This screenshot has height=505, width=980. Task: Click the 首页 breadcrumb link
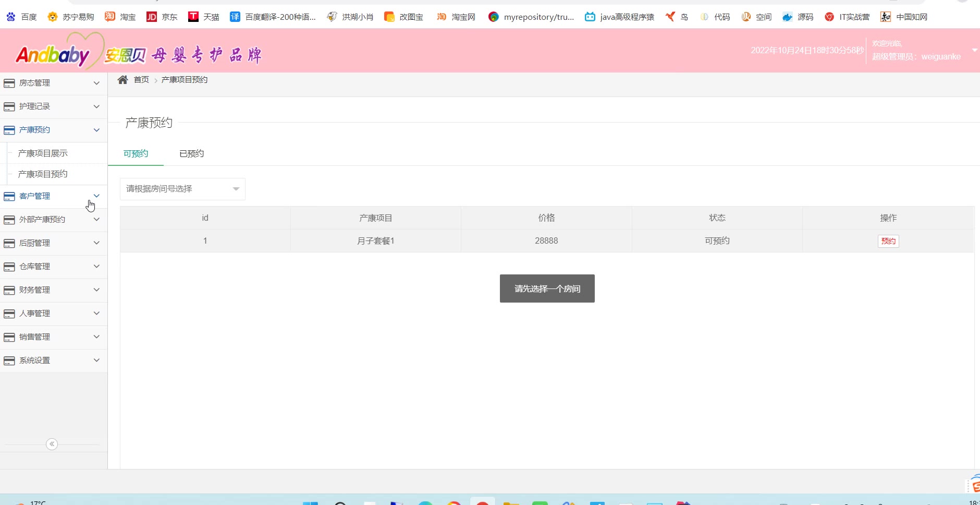pos(141,79)
